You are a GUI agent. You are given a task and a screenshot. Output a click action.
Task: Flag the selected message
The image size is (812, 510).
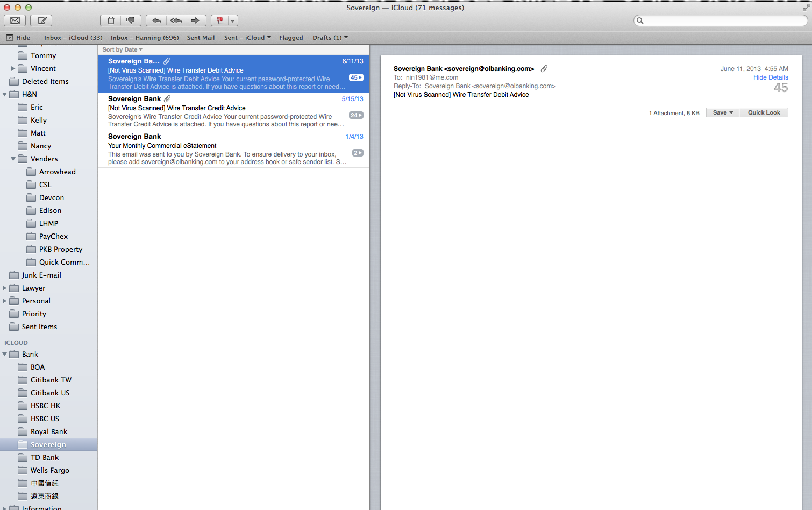coord(219,20)
